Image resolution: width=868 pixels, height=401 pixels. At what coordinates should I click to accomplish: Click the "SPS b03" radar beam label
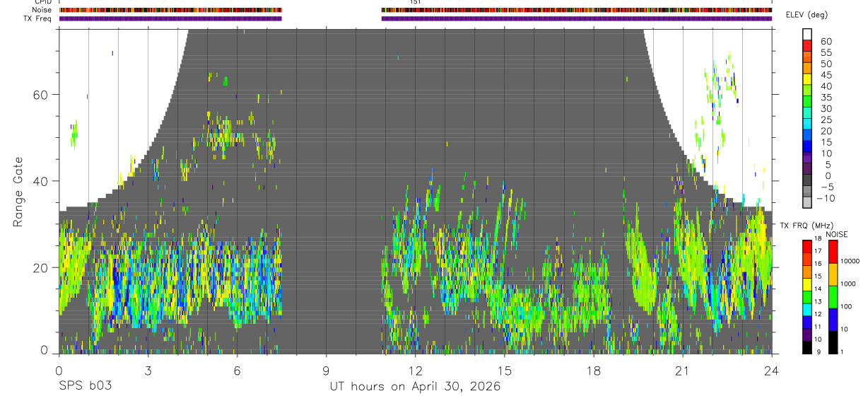tap(84, 387)
